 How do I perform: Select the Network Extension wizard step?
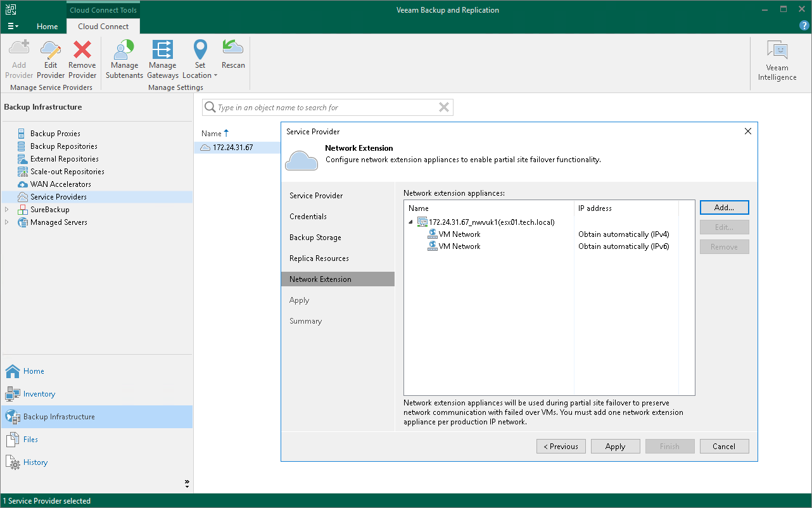tap(338, 279)
